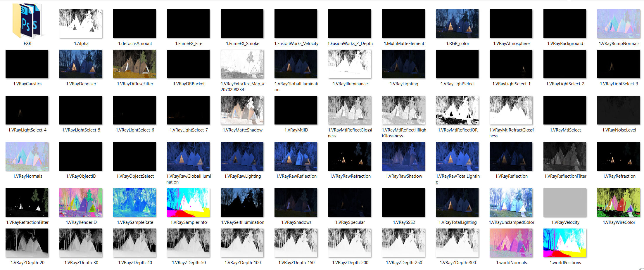The width and height of the screenshot is (644, 270).
Task: Select the 1.VRaySelfIllumination thumbnail
Action: [242, 202]
